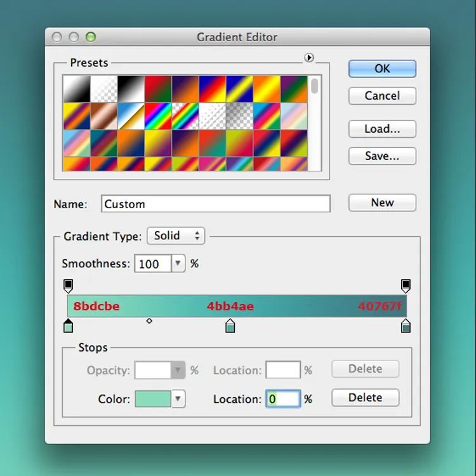Image resolution: width=476 pixels, height=476 pixels.
Task: Expand the Smoothness percentage dropdown arrow
Action: pos(178,263)
